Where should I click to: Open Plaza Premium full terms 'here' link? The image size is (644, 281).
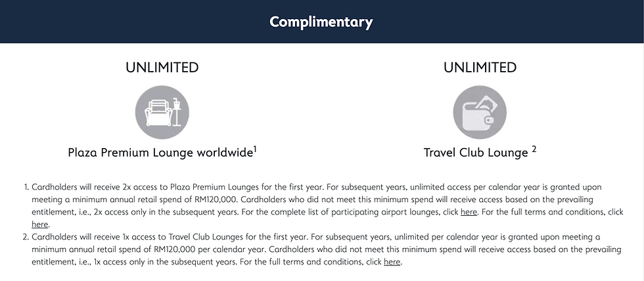point(40,224)
